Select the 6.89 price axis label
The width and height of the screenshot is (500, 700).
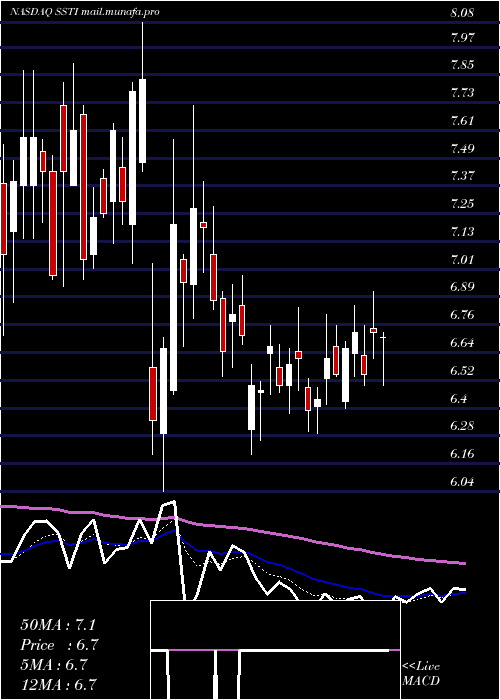[x=462, y=287]
